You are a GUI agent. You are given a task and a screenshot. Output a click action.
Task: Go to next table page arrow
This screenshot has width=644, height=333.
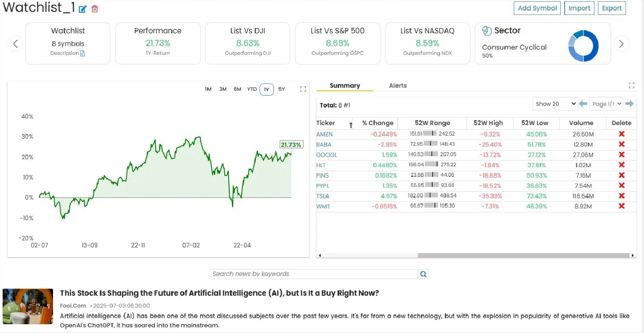pos(630,104)
